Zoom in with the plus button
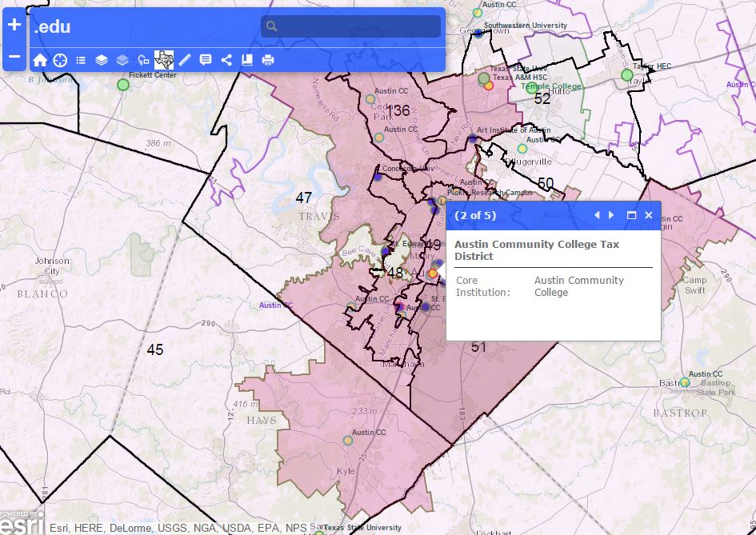The image size is (756, 535). pos(14,24)
